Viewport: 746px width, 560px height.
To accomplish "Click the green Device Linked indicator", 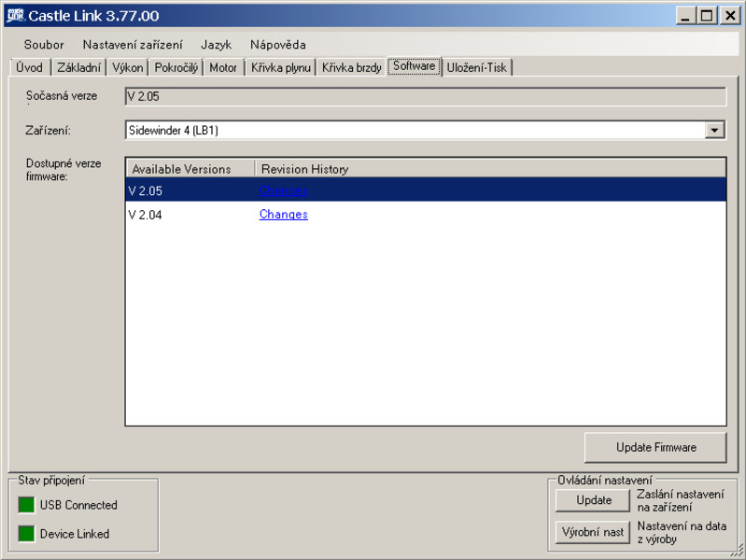I will 27,534.
